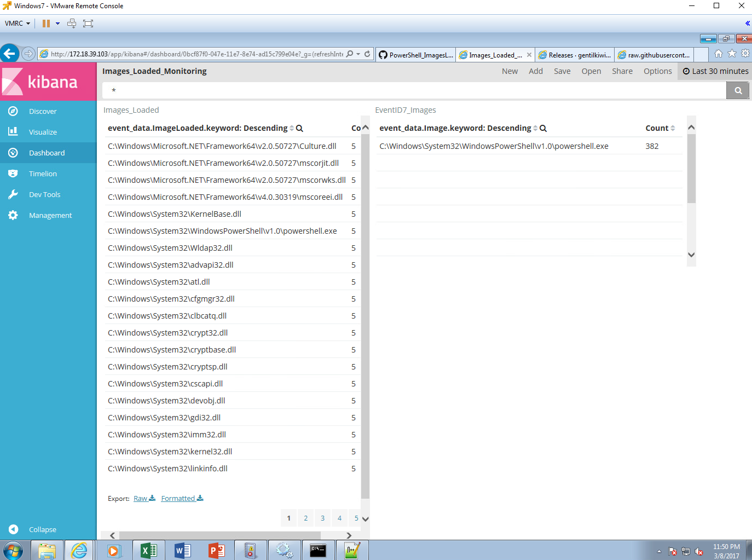This screenshot has height=560, width=752.
Task: Switch to raw.githubusercontent browser tab
Action: [x=654, y=55]
